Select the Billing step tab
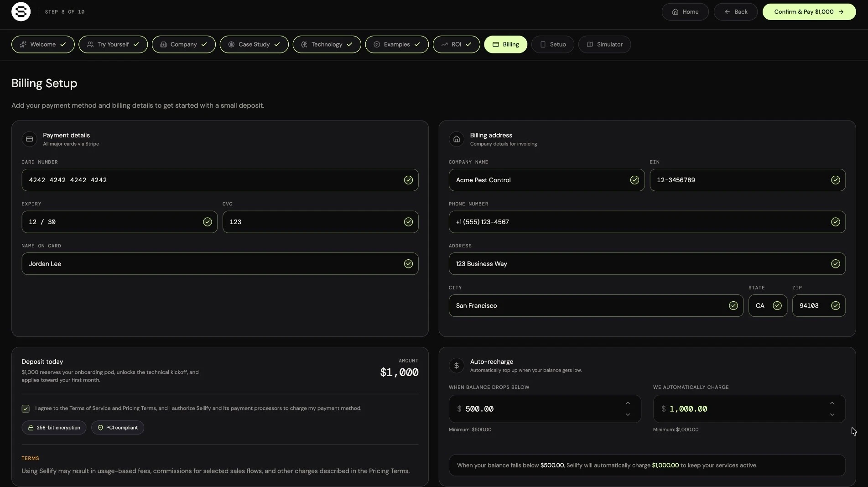 pyautogui.click(x=506, y=44)
